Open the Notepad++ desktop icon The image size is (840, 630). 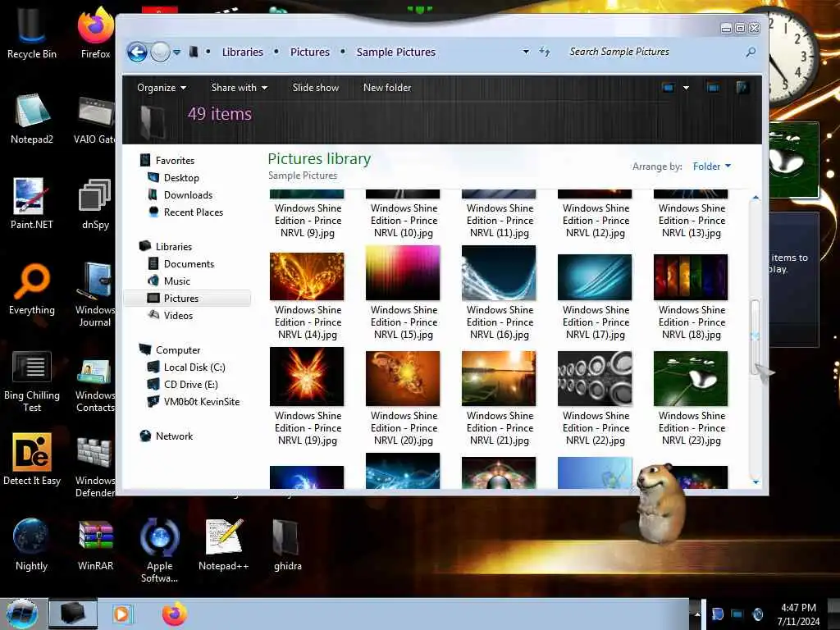(223, 545)
